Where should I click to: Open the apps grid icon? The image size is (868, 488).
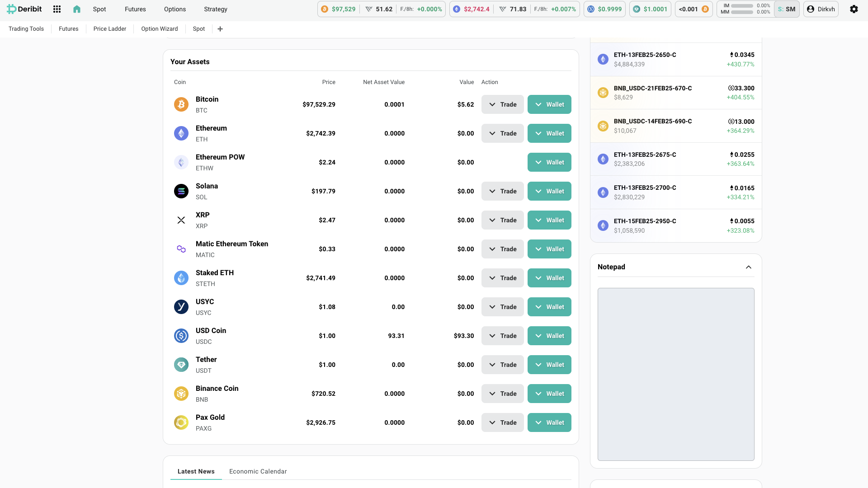(57, 9)
